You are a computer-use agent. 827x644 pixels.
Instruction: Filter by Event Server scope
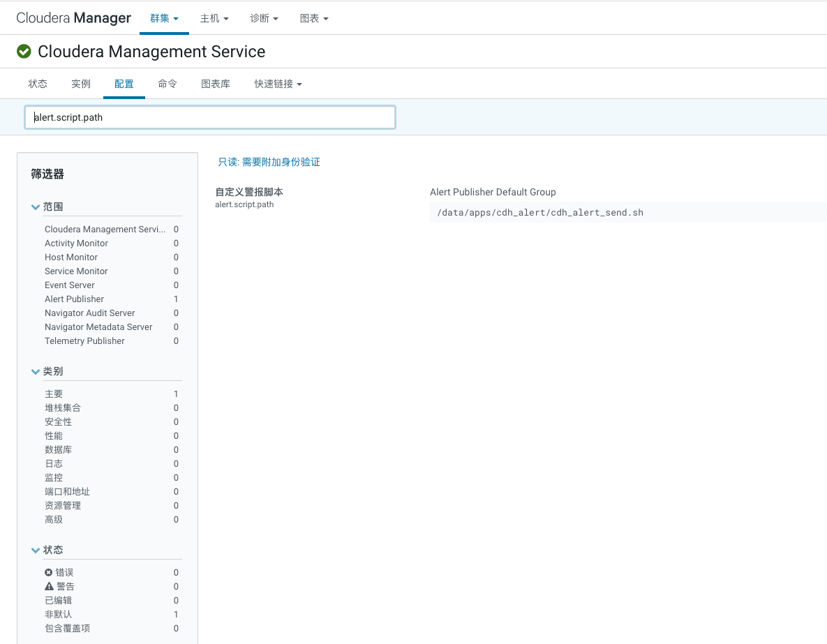pyautogui.click(x=111, y=285)
